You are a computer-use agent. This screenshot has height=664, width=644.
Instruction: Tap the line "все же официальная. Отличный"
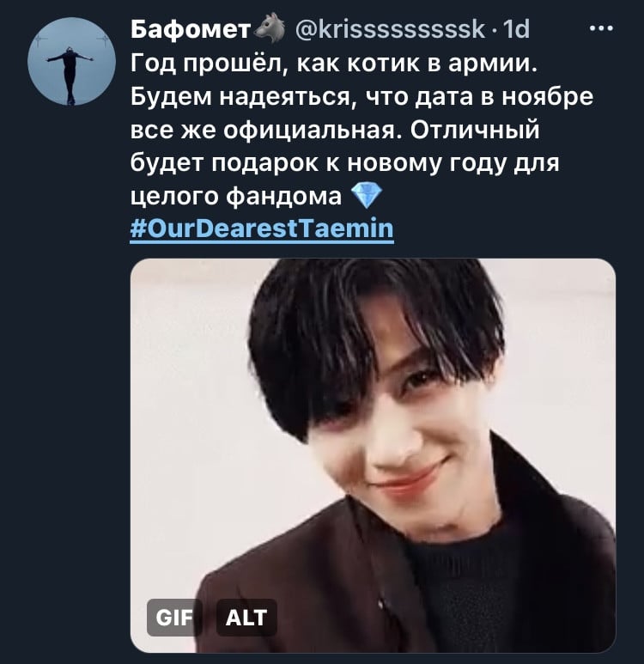tap(335, 130)
